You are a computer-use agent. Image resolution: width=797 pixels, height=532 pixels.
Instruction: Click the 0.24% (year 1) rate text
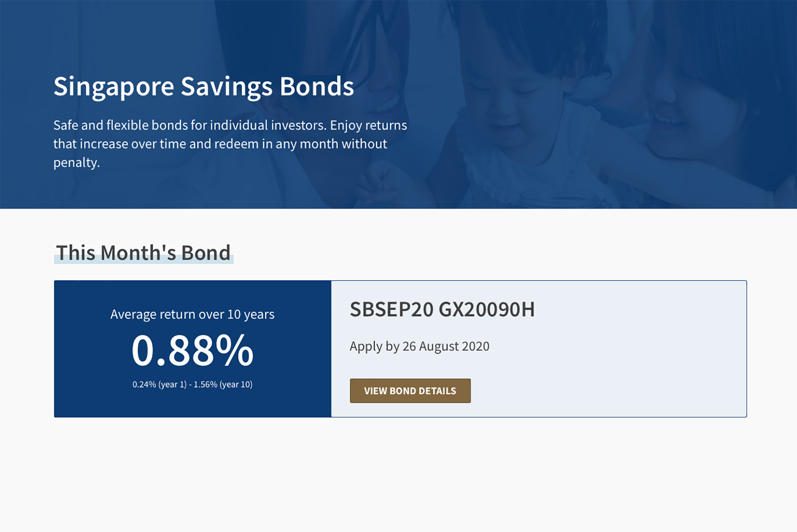[x=159, y=385]
